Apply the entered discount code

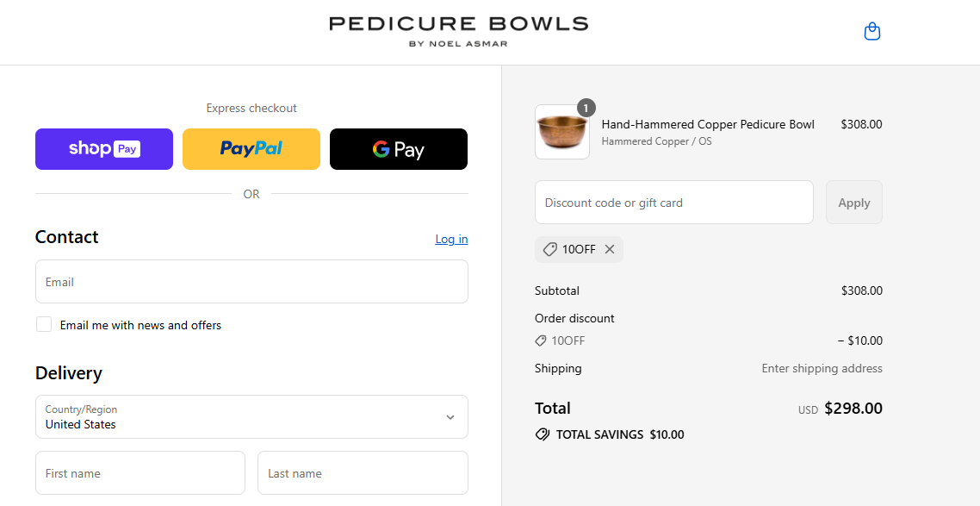click(x=853, y=202)
